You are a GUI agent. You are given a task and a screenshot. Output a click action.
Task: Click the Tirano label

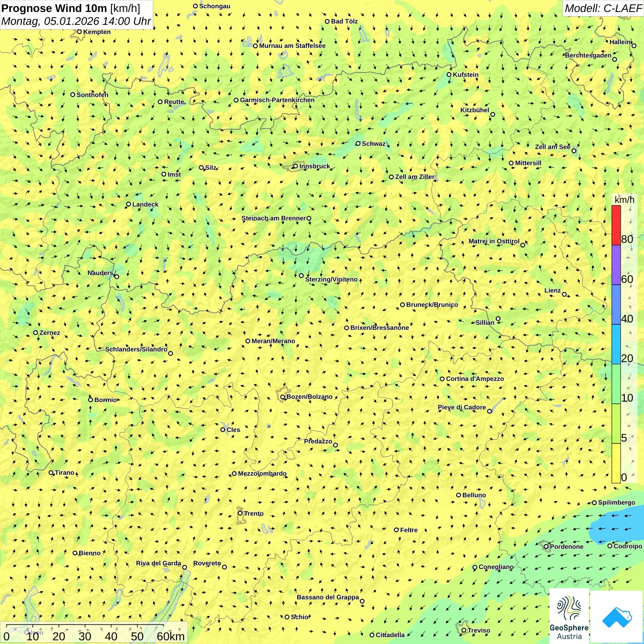click(x=64, y=472)
